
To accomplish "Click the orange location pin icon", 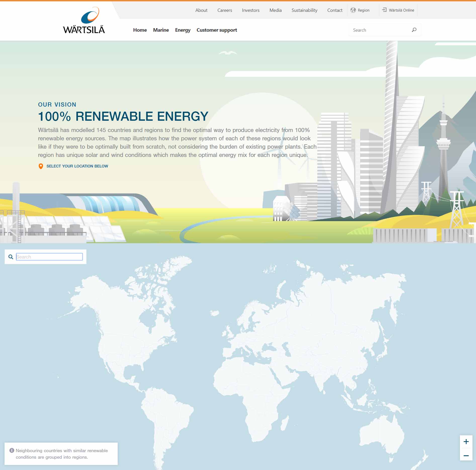I will coord(41,166).
